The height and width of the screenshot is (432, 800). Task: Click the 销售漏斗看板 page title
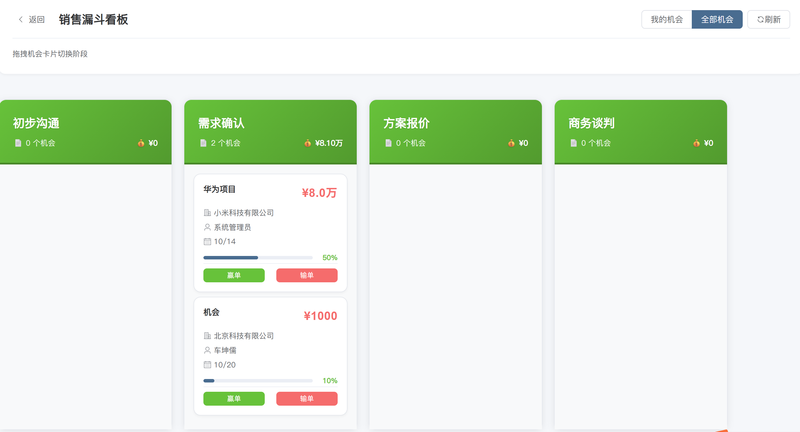point(93,19)
